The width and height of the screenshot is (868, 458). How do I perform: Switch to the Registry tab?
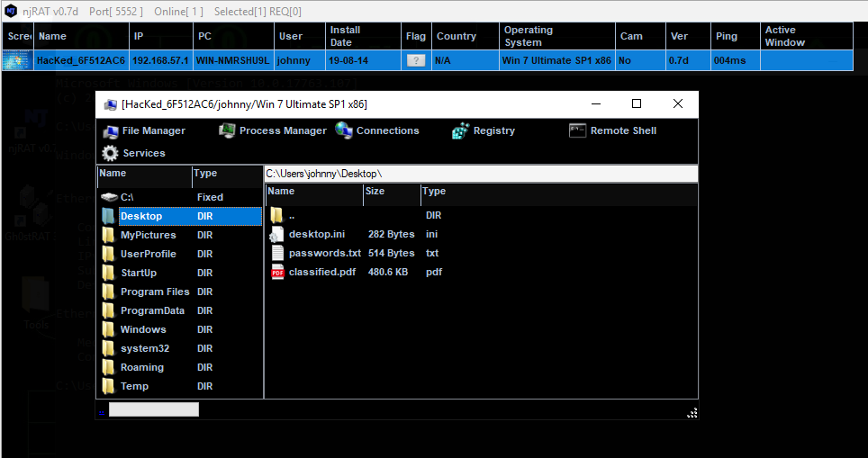(x=484, y=131)
